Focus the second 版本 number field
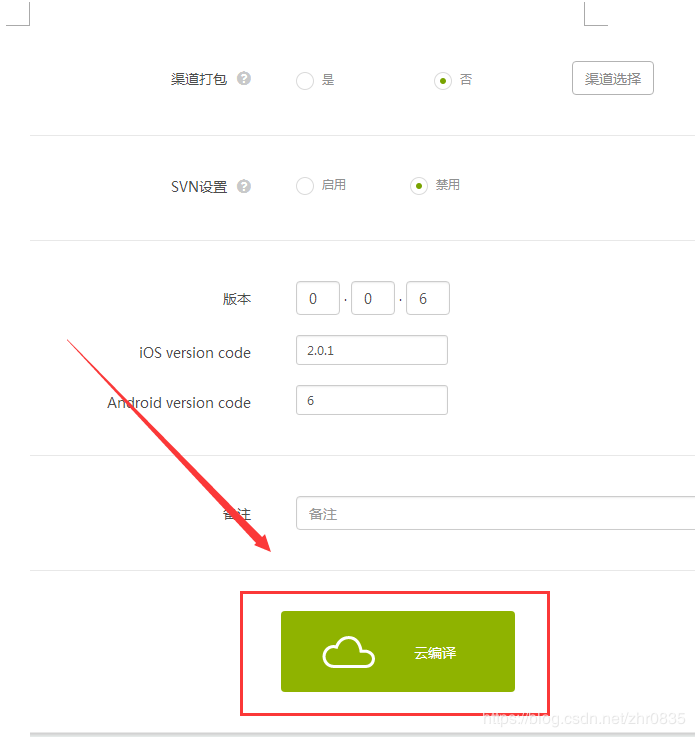Viewport: 695px width, 737px height. point(373,298)
